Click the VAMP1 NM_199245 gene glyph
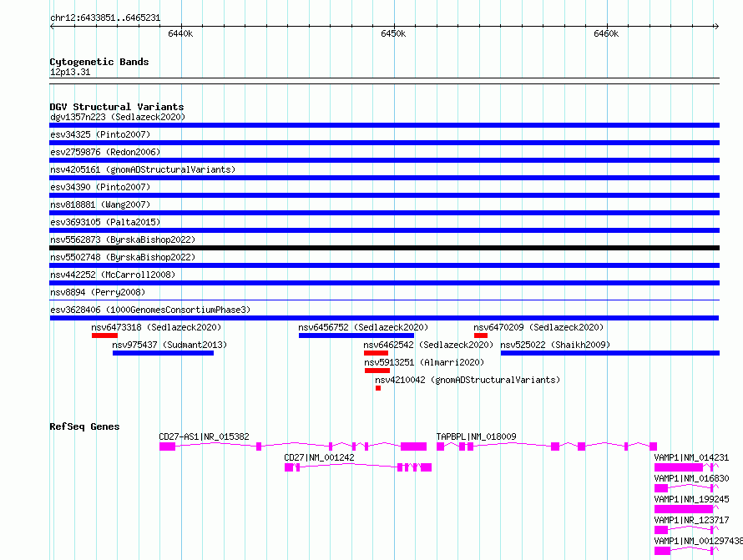The height and width of the screenshot is (560, 743). point(686,509)
